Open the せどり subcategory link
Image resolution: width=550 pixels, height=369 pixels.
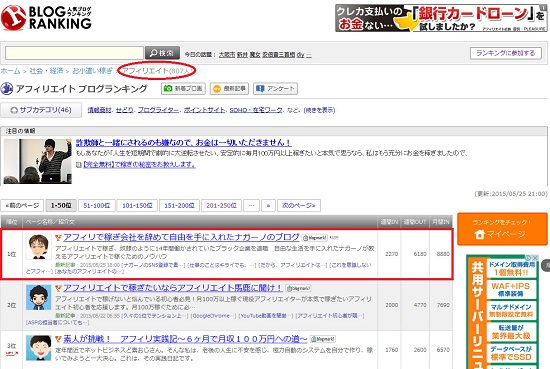125,110
